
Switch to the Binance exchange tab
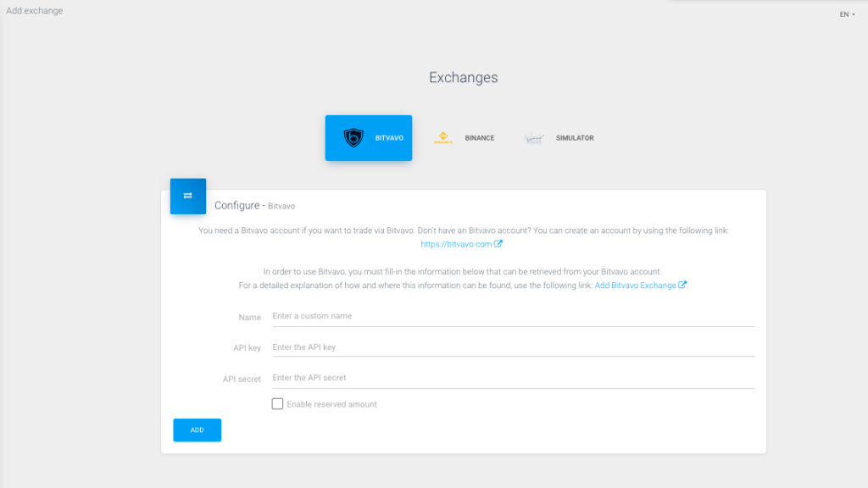pyautogui.click(x=464, y=138)
